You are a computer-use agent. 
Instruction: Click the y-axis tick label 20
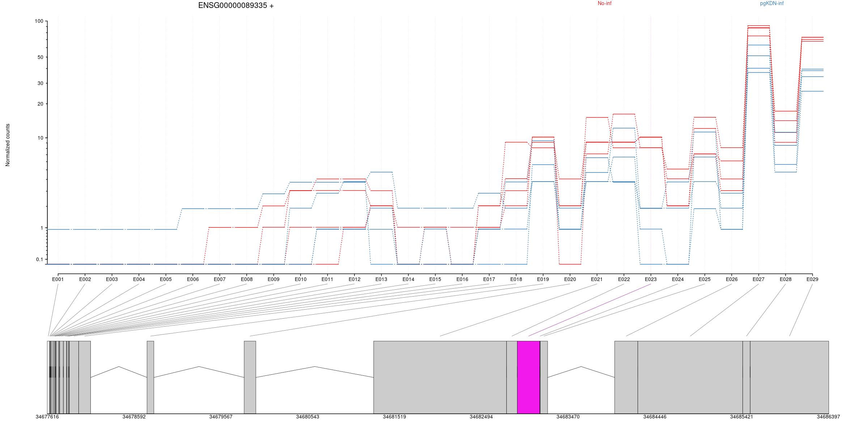click(x=40, y=104)
